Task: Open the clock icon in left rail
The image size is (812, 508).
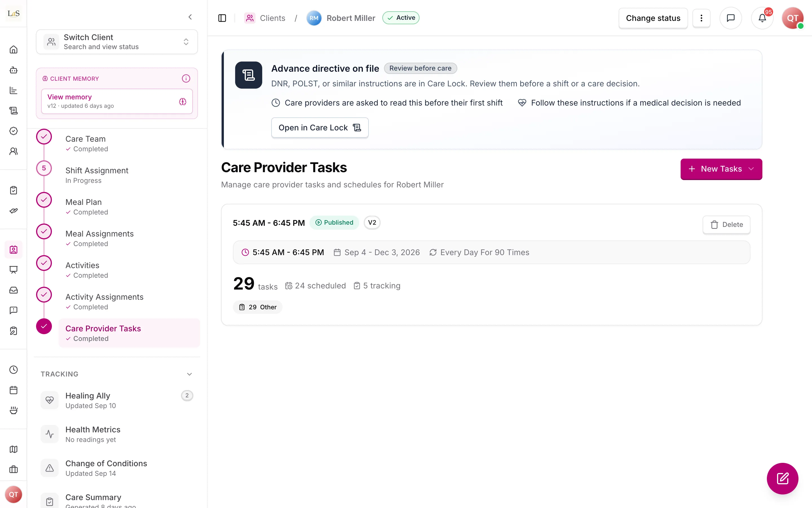Action: [x=14, y=370]
